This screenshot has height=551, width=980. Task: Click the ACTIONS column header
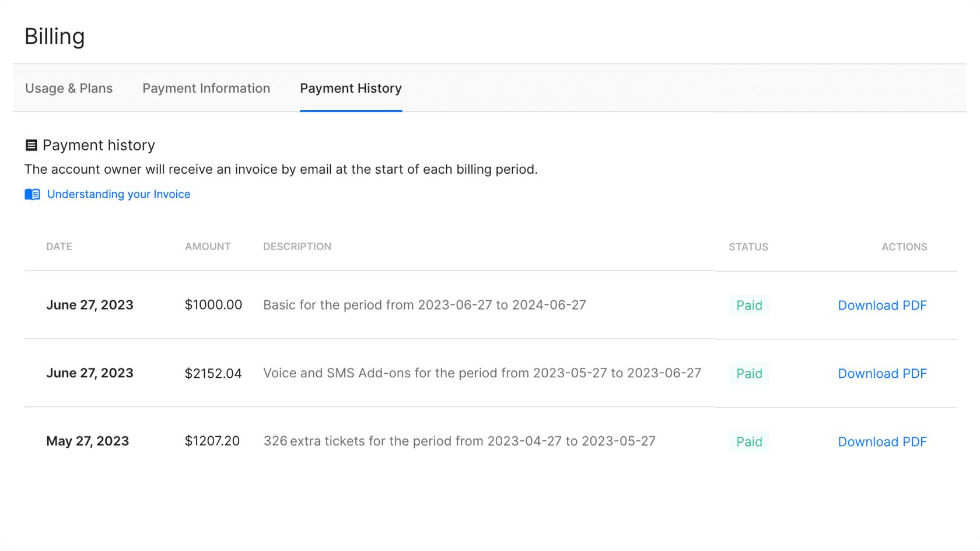pos(904,247)
